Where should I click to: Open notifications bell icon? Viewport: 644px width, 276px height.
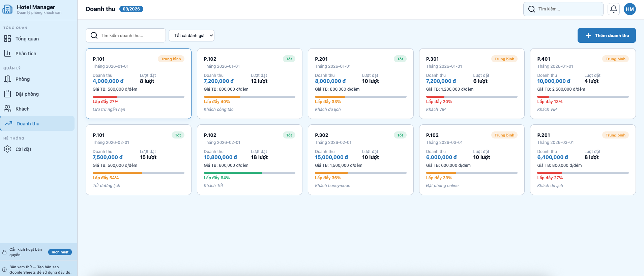pos(614,9)
